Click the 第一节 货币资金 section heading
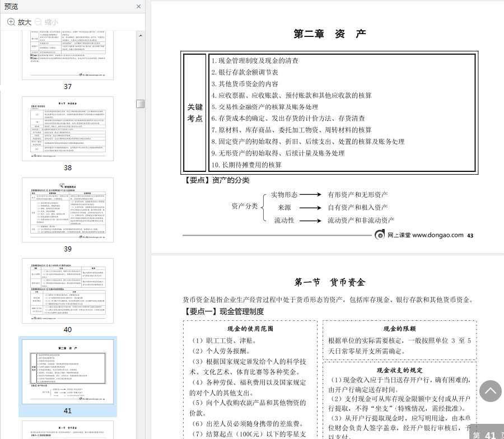Viewport: 504px width, 439px height. click(330, 282)
